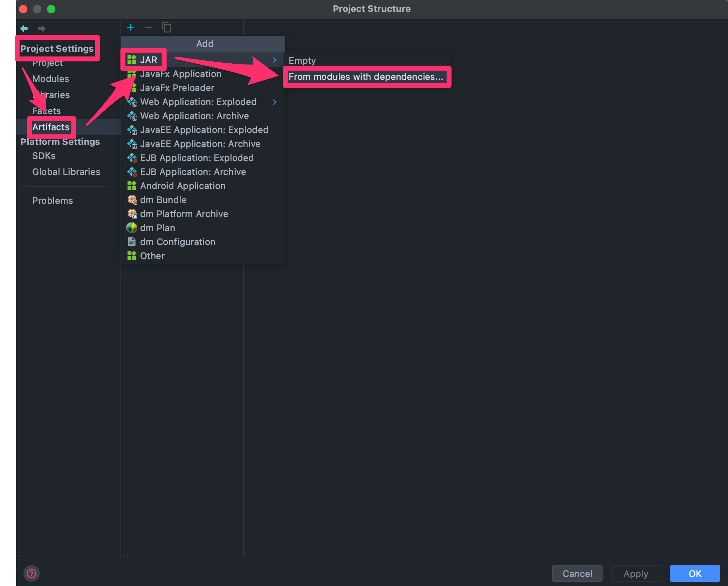Open the help question mark icon
Image resolution: width=728 pixels, height=586 pixels.
click(x=32, y=573)
